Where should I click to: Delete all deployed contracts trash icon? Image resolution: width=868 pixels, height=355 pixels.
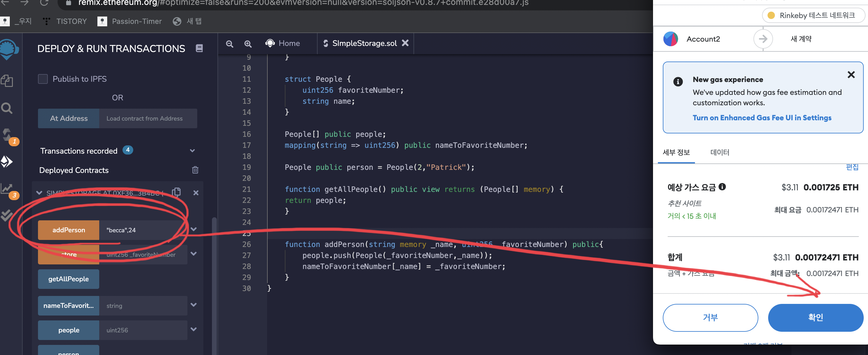tap(195, 170)
